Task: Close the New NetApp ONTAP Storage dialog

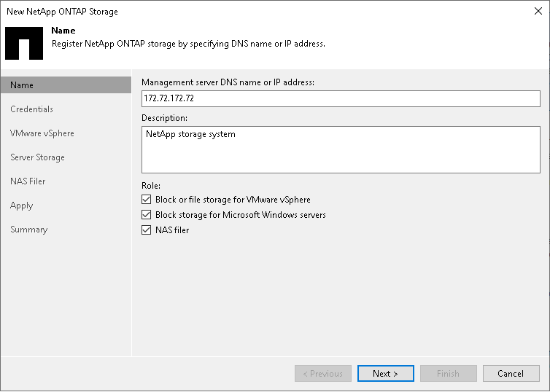Action: point(538,11)
